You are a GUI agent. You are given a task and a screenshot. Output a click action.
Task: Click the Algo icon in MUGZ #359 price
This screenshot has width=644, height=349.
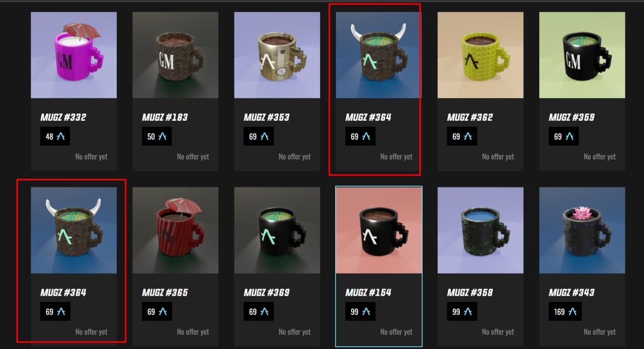[x=569, y=136]
